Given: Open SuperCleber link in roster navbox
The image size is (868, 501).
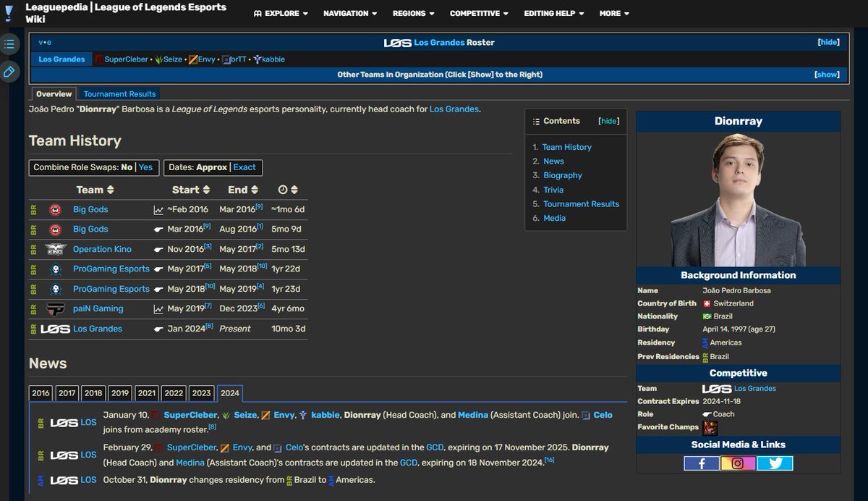Looking at the screenshot, I should point(127,59).
